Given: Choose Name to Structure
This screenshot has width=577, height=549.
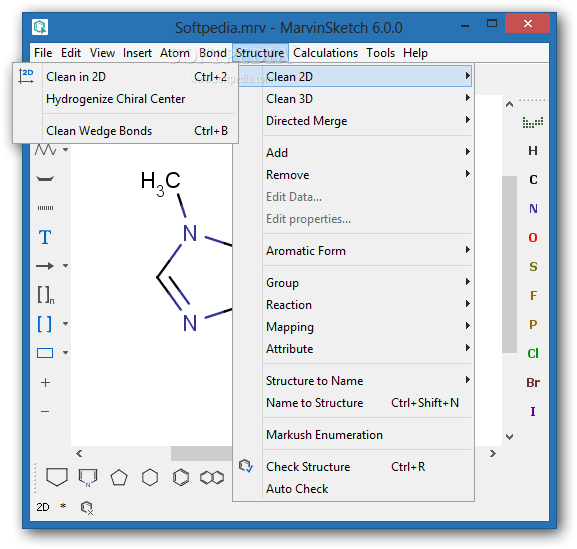Looking at the screenshot, I should [354, 403].
